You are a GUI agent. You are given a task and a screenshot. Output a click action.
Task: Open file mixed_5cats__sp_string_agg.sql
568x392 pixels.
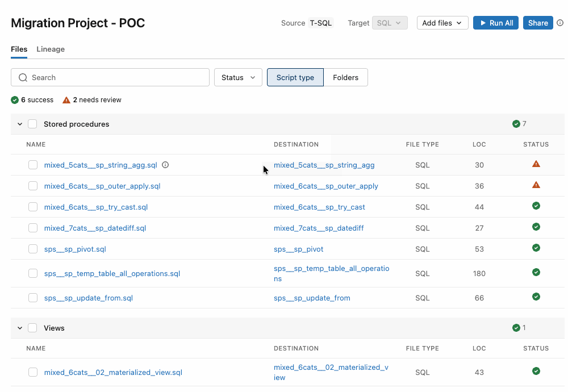tap(101, 165)
